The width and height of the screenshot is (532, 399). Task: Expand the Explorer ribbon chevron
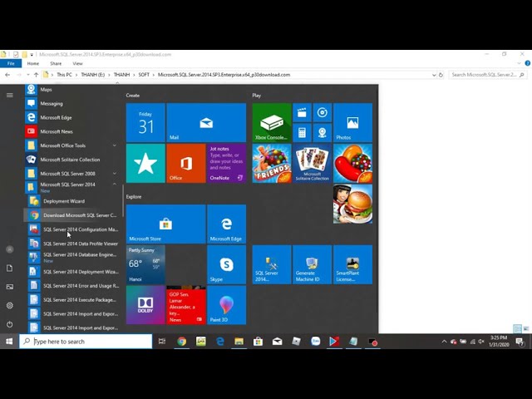coord(519,63)
